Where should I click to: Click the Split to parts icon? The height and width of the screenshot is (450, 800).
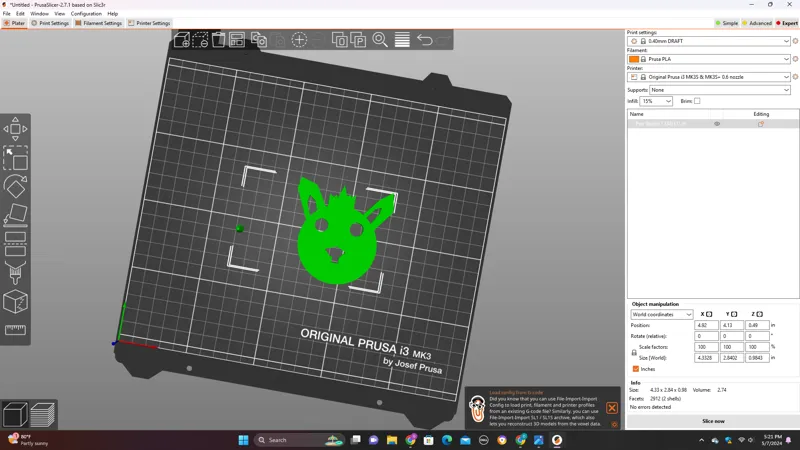[x=358, y=40]
